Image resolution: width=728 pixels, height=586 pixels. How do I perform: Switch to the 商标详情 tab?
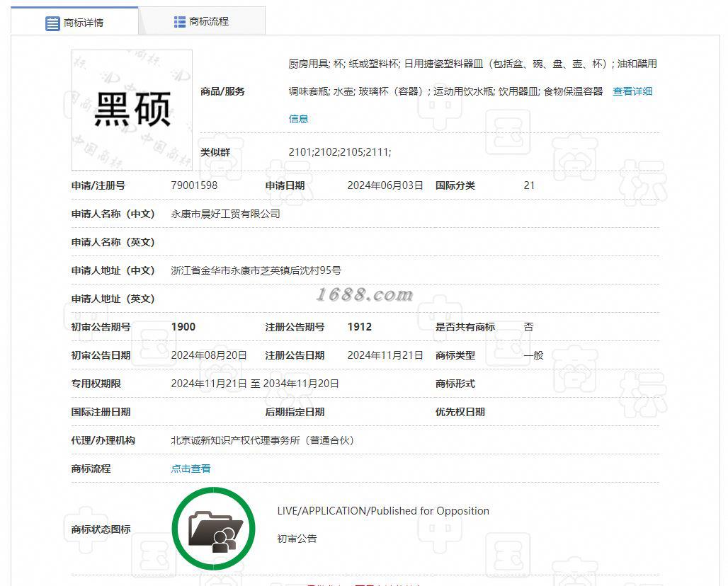[74, 21]
